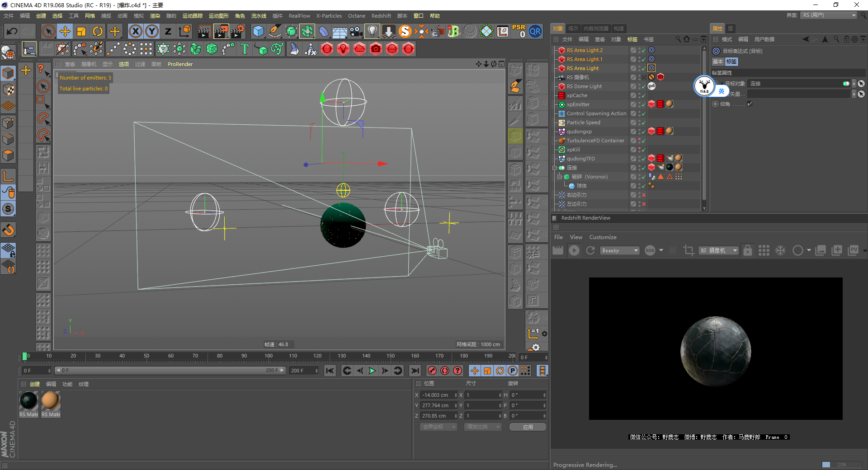This screenshot has height=470, width=868.
Task: Open the RGB channel dropdown arrow
Action: coord(661,250)
